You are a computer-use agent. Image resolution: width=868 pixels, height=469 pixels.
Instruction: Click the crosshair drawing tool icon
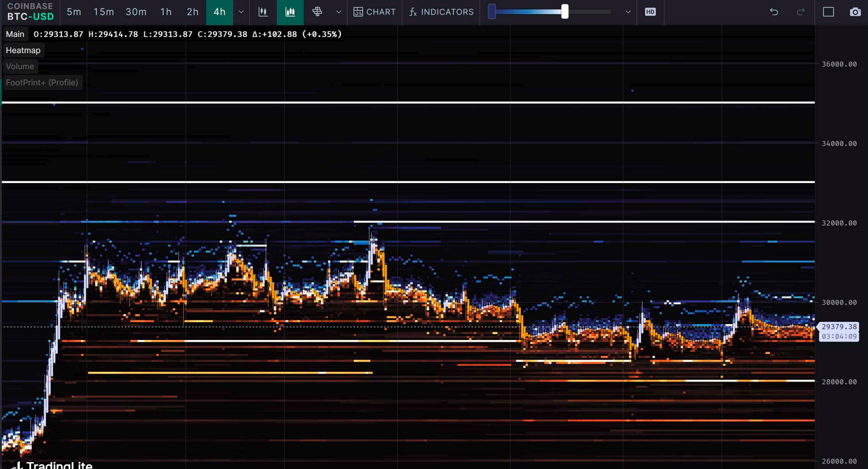point(317,12)
